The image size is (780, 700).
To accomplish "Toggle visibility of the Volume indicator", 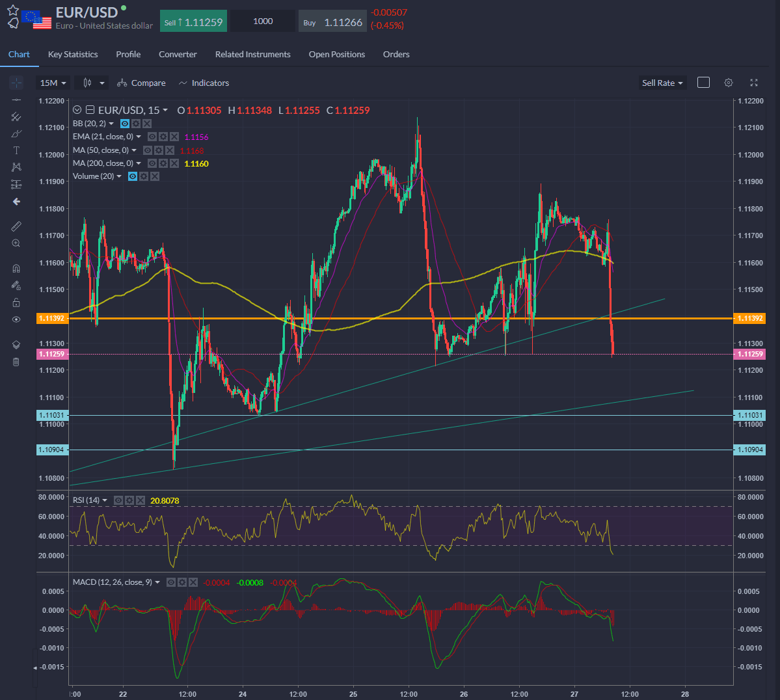I will tap(133, 176).
